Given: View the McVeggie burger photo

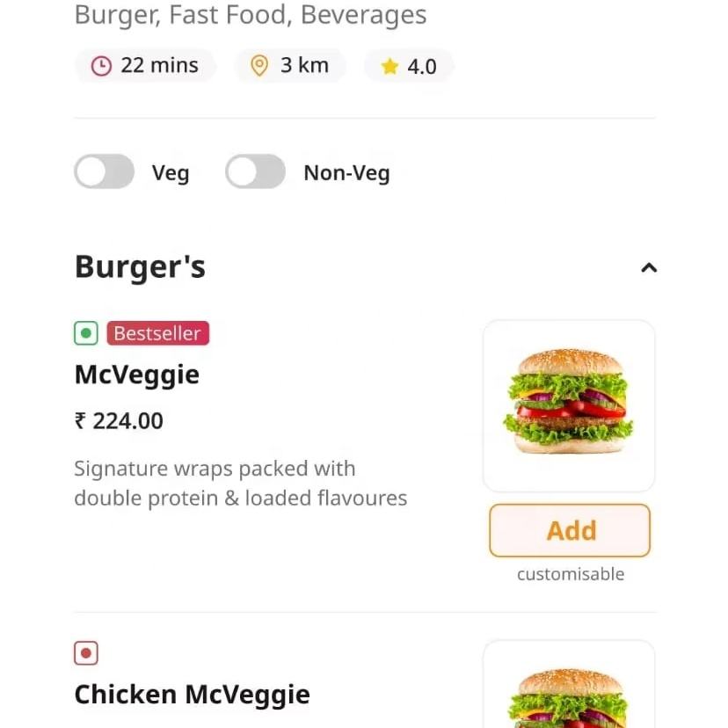Looking at the screenshot, I should point(569,404).
